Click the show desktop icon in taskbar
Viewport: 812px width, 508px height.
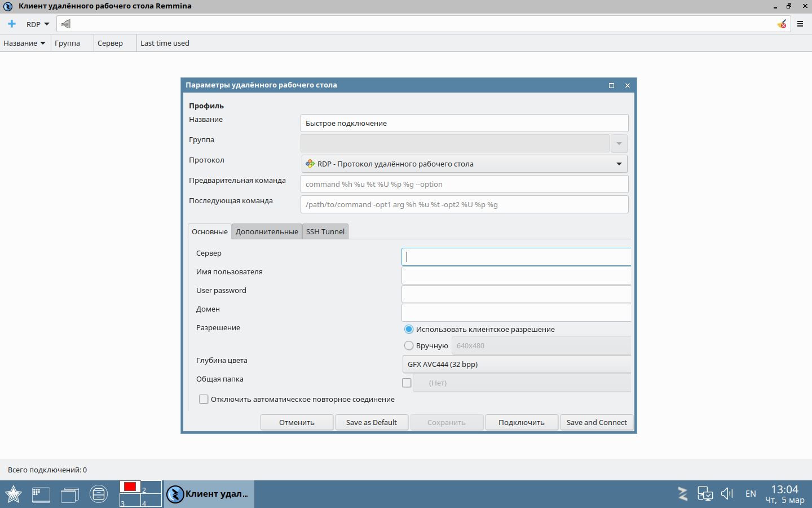(x=41, y=494)
